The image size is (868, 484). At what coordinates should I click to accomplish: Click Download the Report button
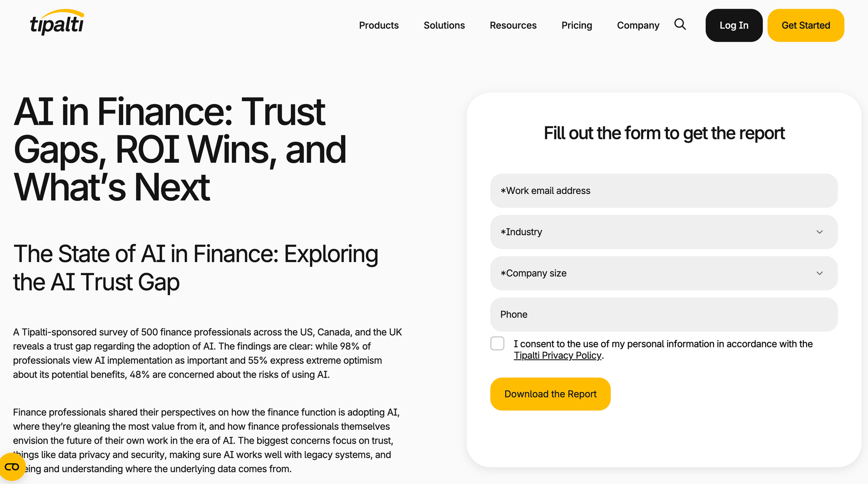(550, 394)
